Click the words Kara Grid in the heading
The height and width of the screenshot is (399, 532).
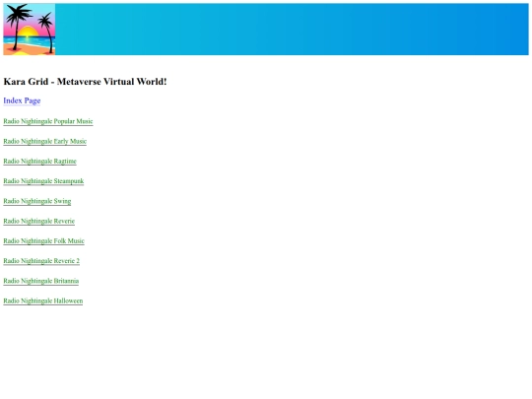coord(26,82)
